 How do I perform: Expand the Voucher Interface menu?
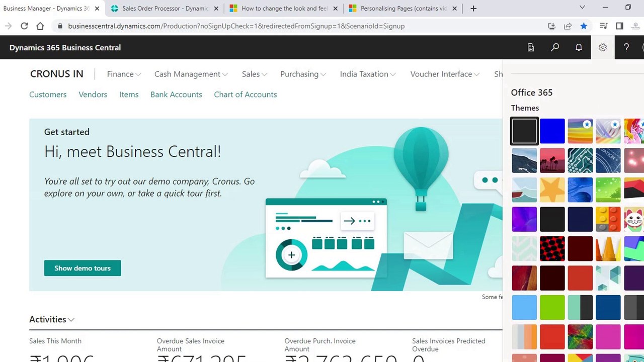pos(445,74)
